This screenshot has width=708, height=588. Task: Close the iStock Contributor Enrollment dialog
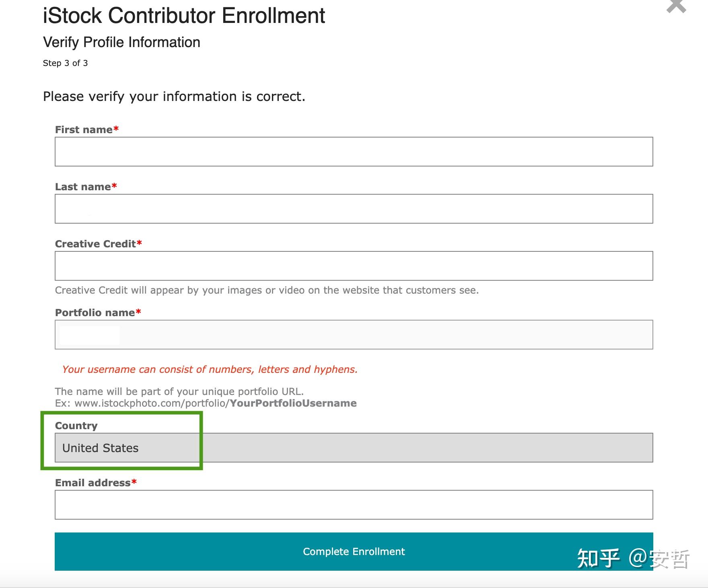676,6
